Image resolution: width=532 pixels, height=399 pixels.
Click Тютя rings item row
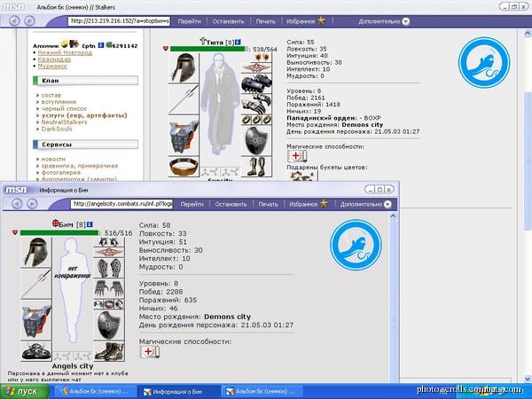coord(256,120)
